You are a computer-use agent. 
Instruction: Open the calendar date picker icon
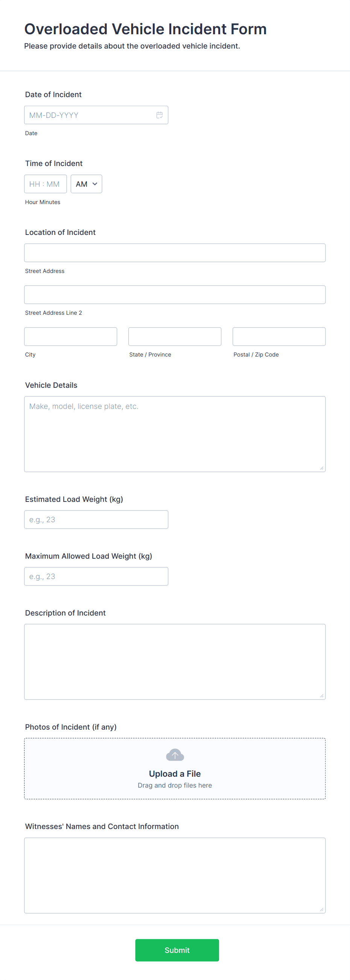pyautogui.click(x=160, y=115)
